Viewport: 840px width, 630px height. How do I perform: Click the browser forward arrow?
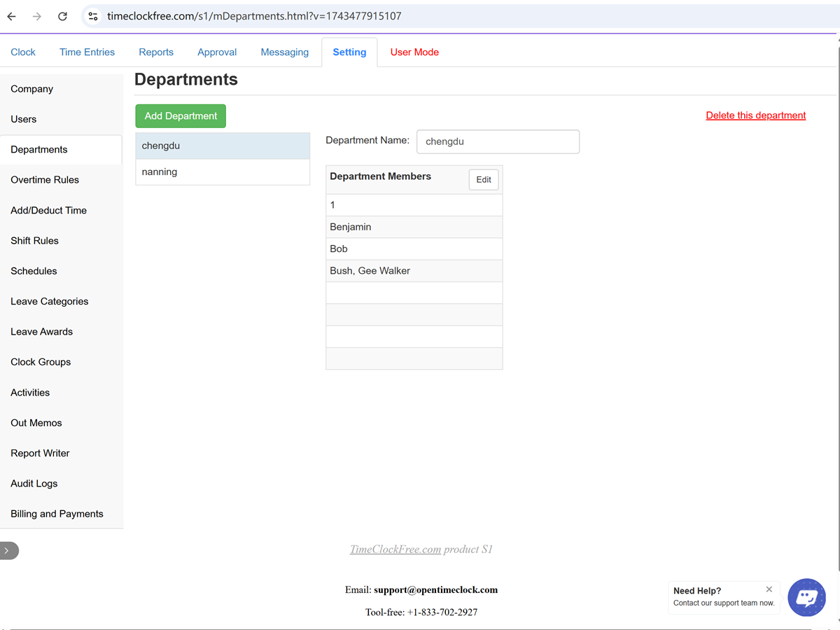(37, 16)
